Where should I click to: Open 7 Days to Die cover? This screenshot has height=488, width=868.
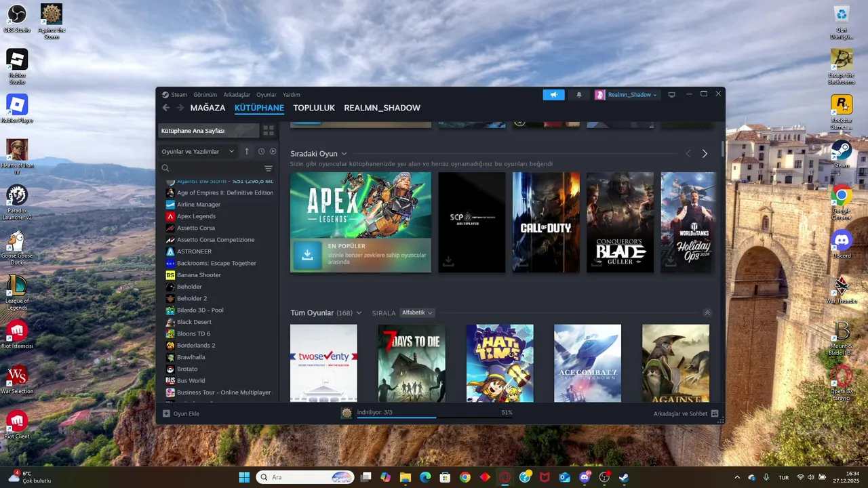[x=412, y=363]
